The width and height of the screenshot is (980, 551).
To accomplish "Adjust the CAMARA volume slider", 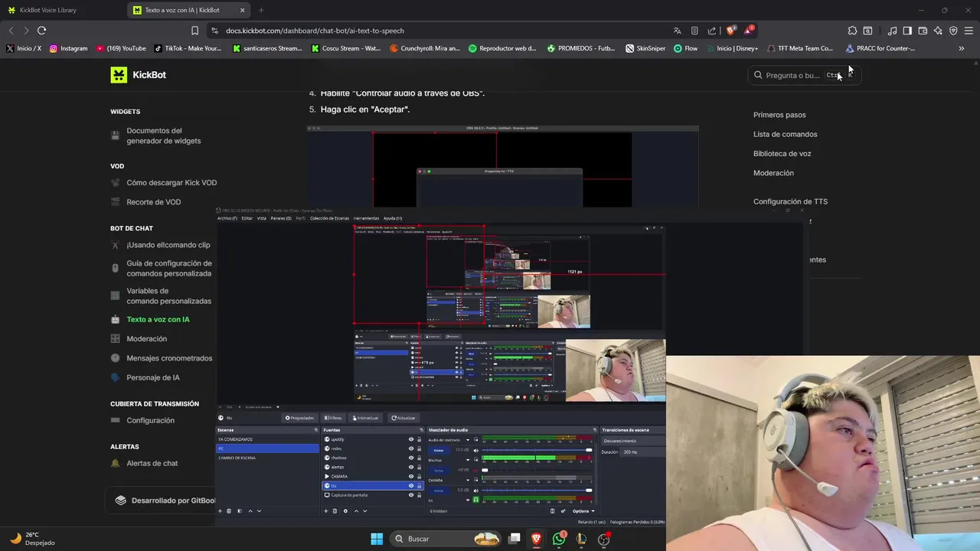I will pos(537,490).
